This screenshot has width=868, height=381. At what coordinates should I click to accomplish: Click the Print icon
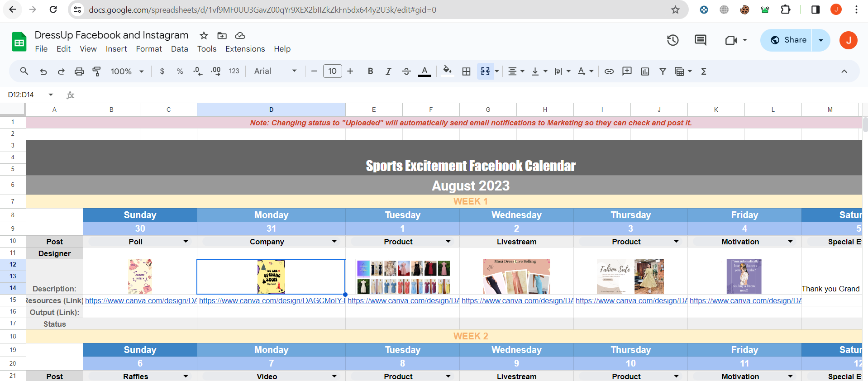click(x=79, y=71)
